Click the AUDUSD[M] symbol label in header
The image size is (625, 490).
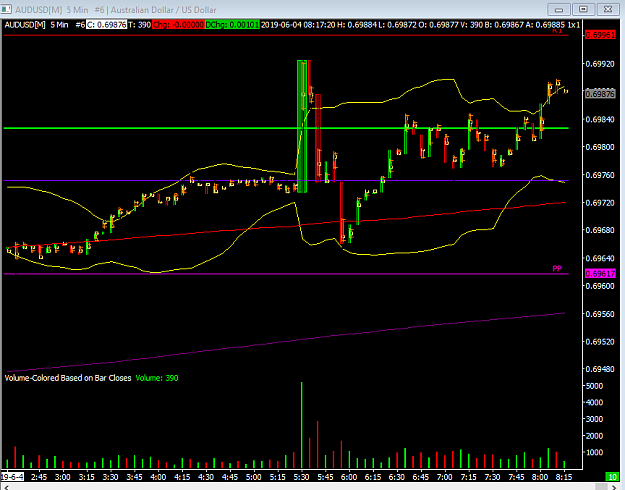[x=25, y=25]
